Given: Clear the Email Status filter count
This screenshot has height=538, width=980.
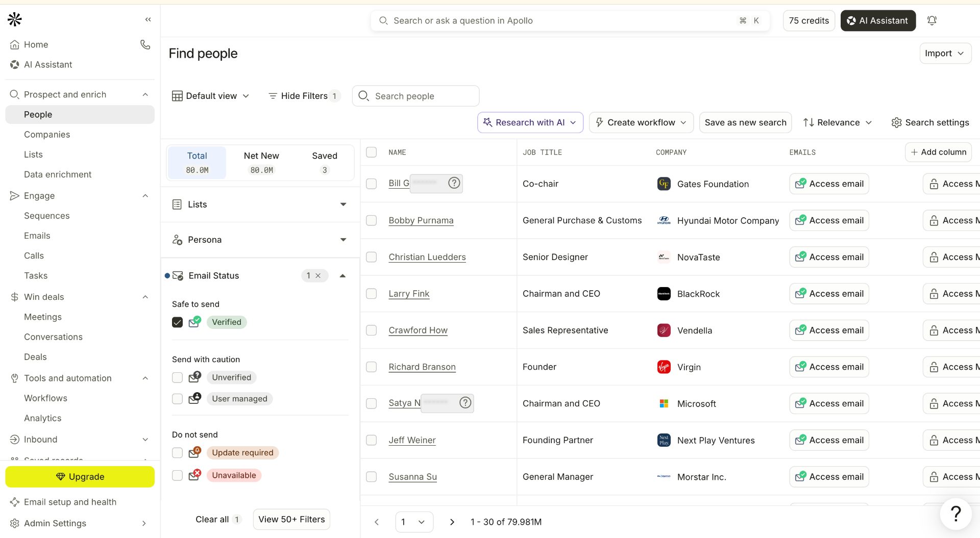Looking at the screenshot, I should coord(318,275).
